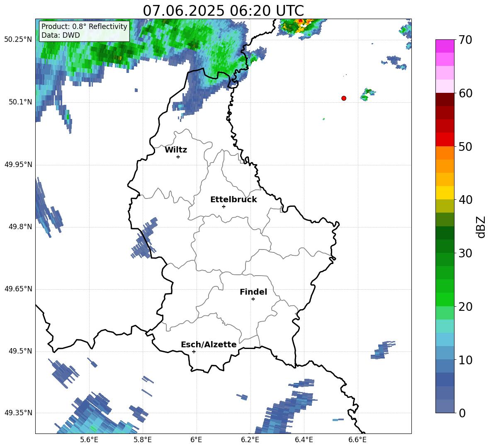Click the 50 tick on colorbar
The width and height of the screenshot is (491, 448).
pos(465,146)
